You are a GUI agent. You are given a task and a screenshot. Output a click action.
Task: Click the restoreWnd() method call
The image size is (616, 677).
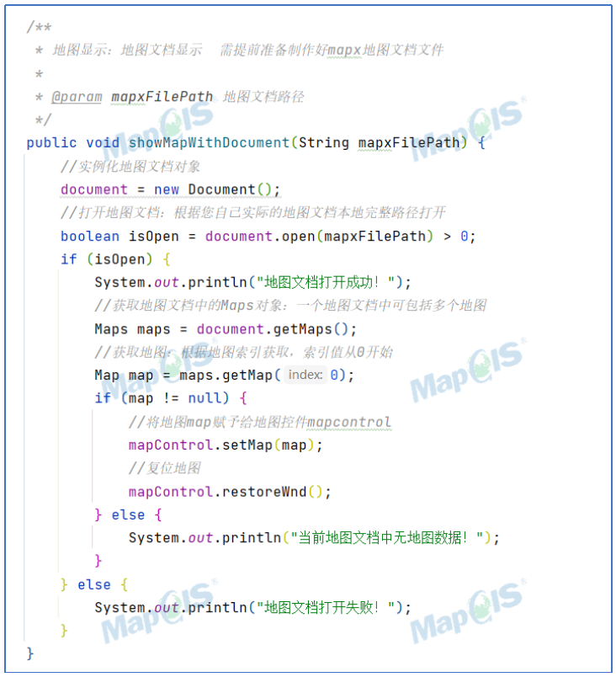point(276,492)
